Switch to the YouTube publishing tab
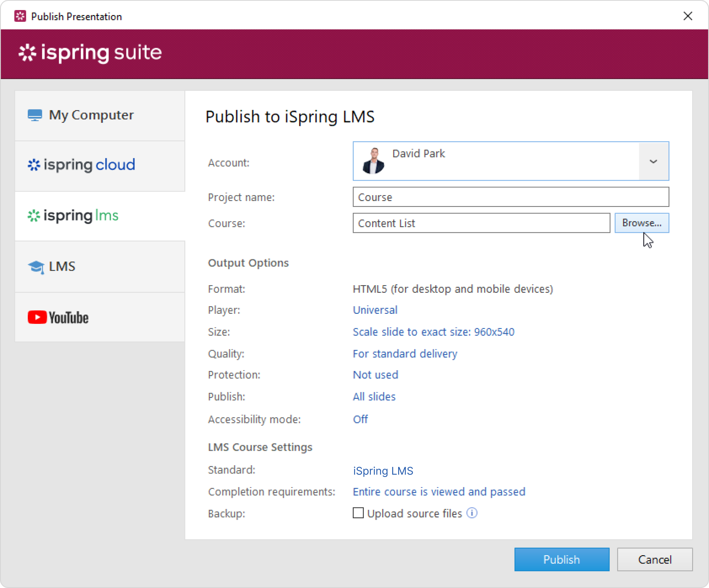Screen dimensions: 709x588 [100, 317]
